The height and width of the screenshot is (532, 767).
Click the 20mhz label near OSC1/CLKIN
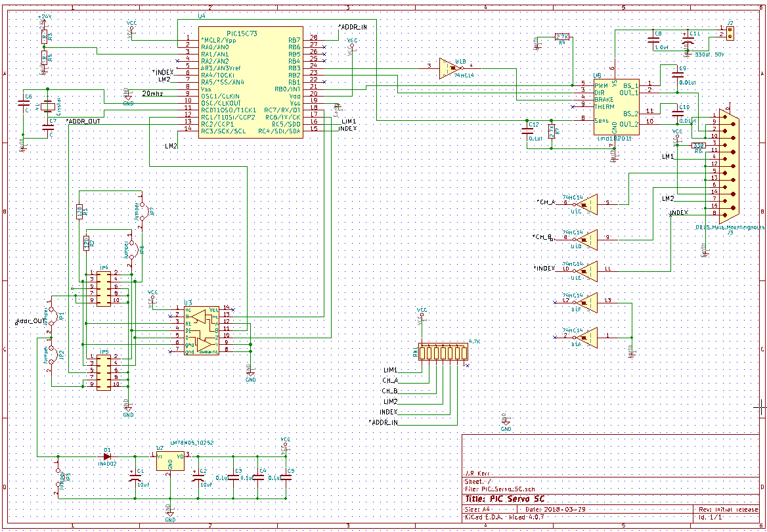point(152,93)
